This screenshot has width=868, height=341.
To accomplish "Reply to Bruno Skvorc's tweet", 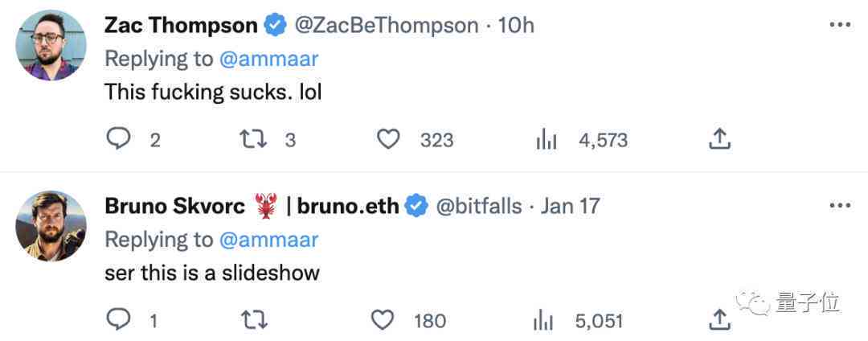I will pos(118,320).
